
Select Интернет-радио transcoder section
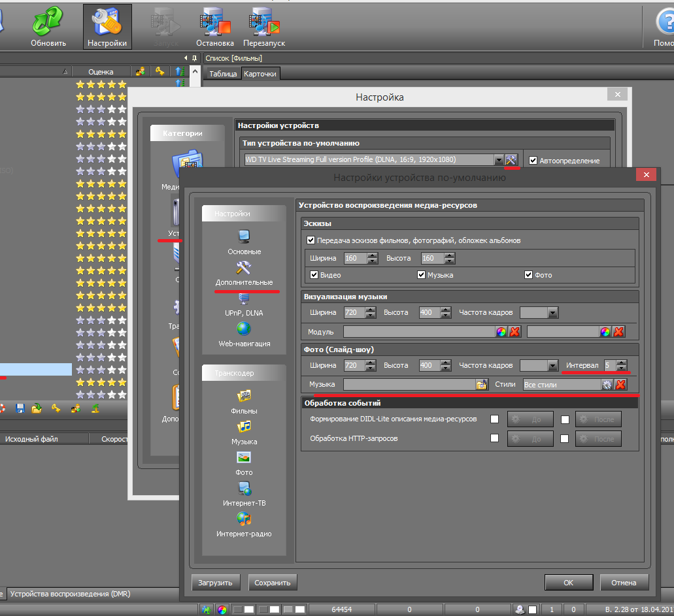(x=244, y=524)
